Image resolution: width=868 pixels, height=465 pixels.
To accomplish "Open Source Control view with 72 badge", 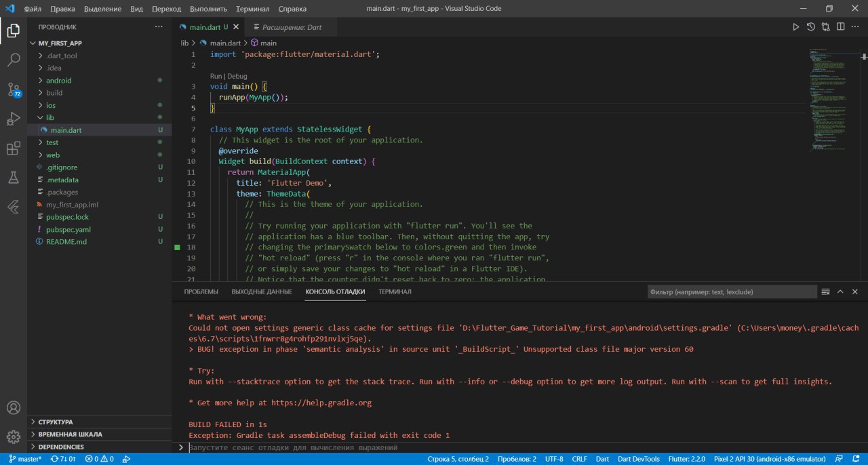I will [x=13, y=89].
